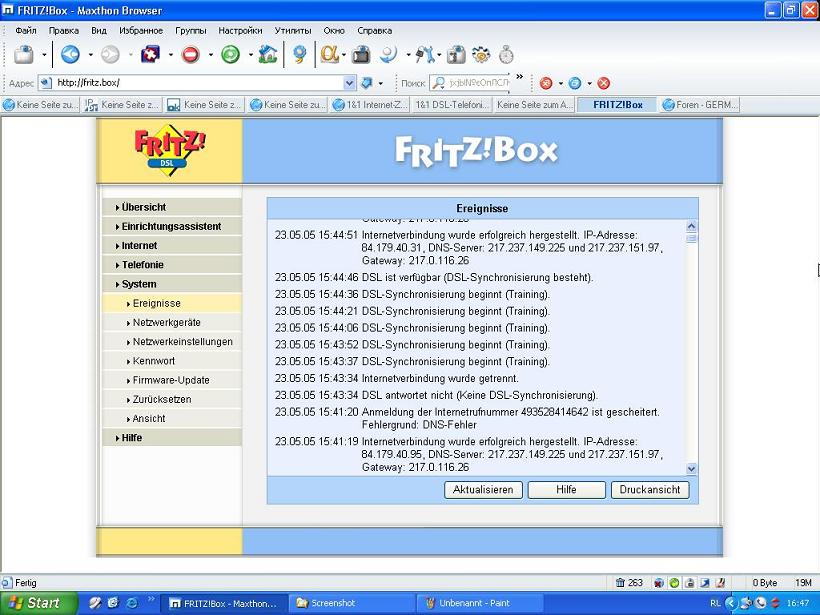The height and width of the screenshot is (615, 820).
Task: Open the Утилиты menu
Action: (x=293, y=30)
